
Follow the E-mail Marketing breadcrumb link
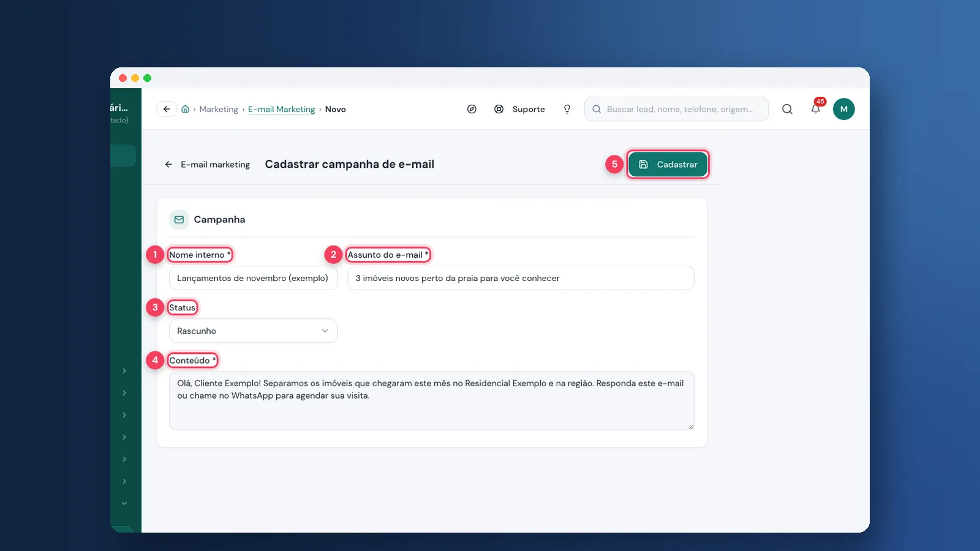[282, 109]
